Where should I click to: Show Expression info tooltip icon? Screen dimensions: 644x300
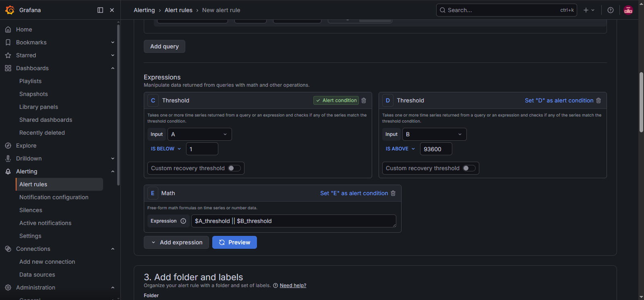183,221
